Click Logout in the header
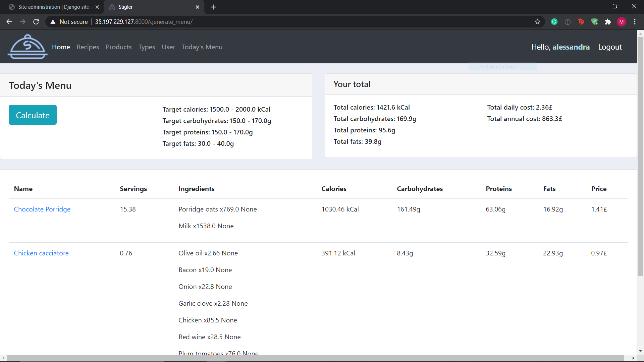The image size is (644, 362). tap(610, 47)
